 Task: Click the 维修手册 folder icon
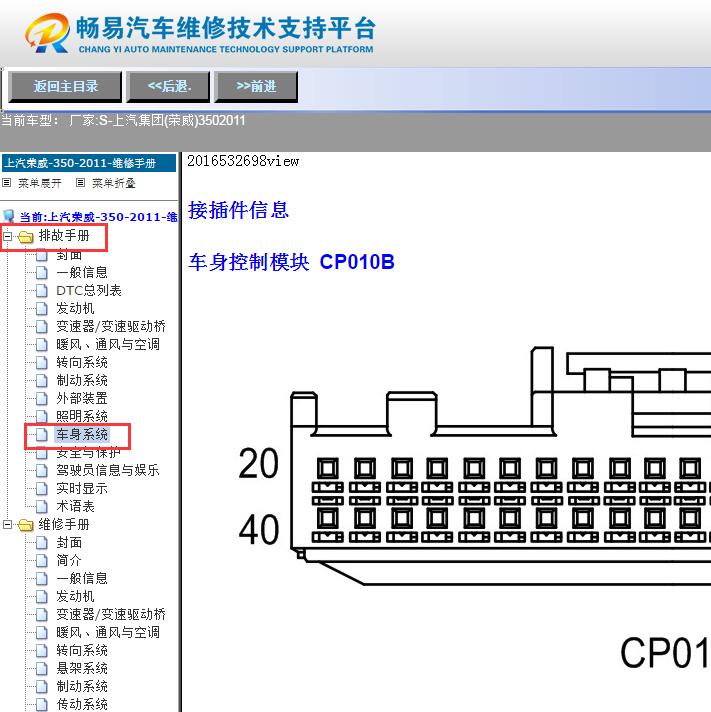pos(26,525)
